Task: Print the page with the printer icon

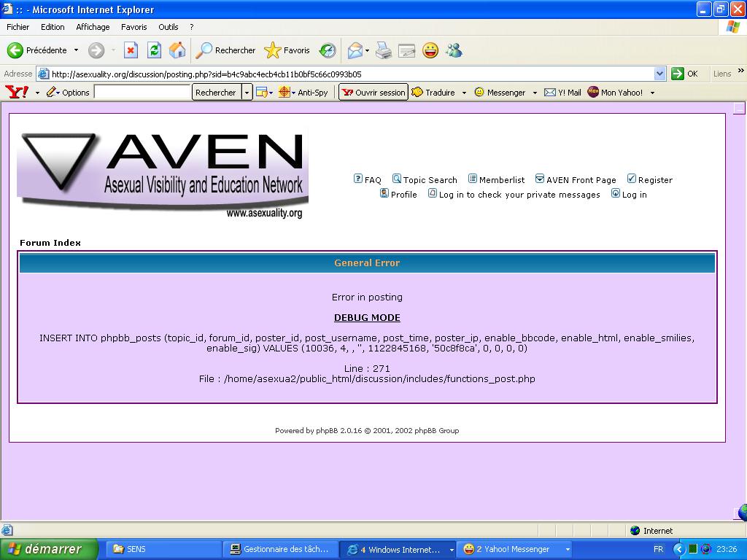Action: pos(384,50)
